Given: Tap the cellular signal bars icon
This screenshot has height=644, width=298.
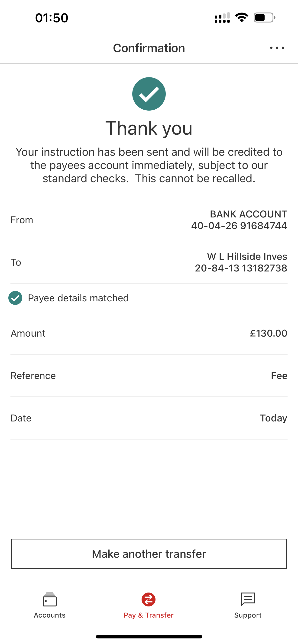Looking at the screenshot, I should coord(222,18).
